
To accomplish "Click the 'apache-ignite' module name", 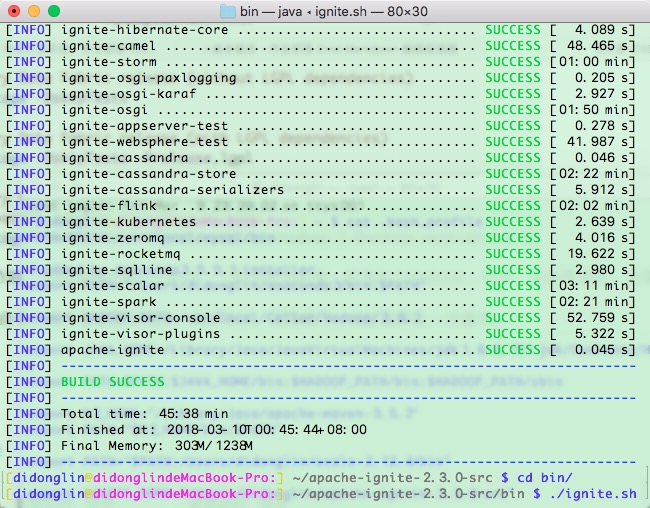I will coord(113,350).
